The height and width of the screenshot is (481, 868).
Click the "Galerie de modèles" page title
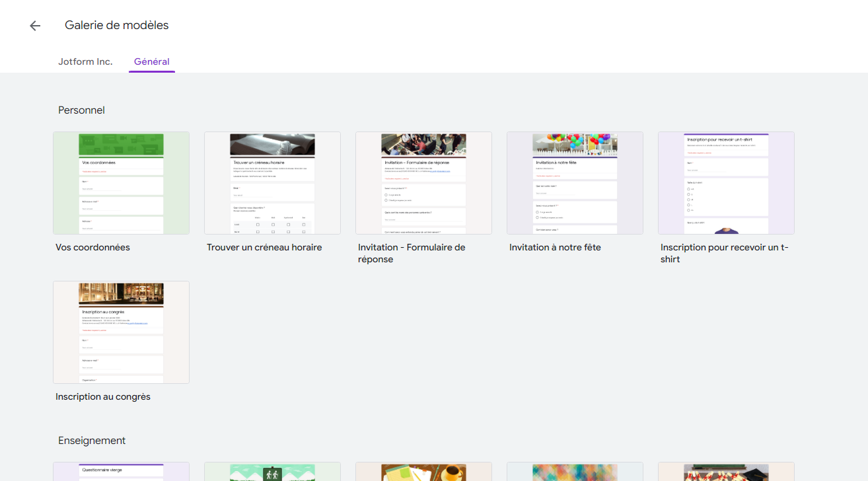(117, 25)
